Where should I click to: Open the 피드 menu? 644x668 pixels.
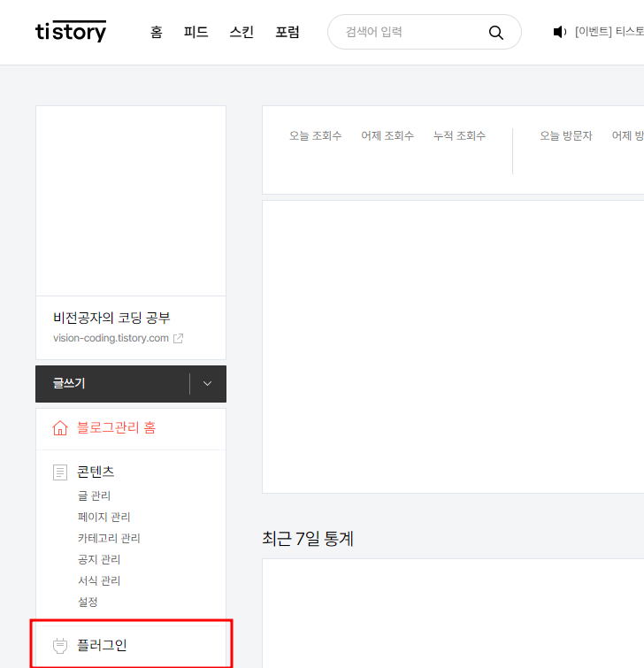point(195,32)
